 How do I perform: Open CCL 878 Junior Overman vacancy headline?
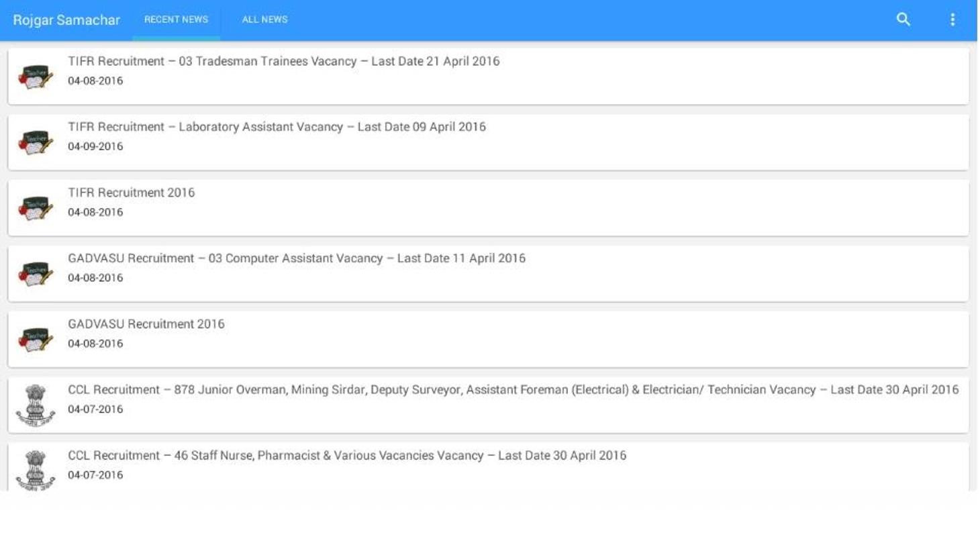point(513,390)
